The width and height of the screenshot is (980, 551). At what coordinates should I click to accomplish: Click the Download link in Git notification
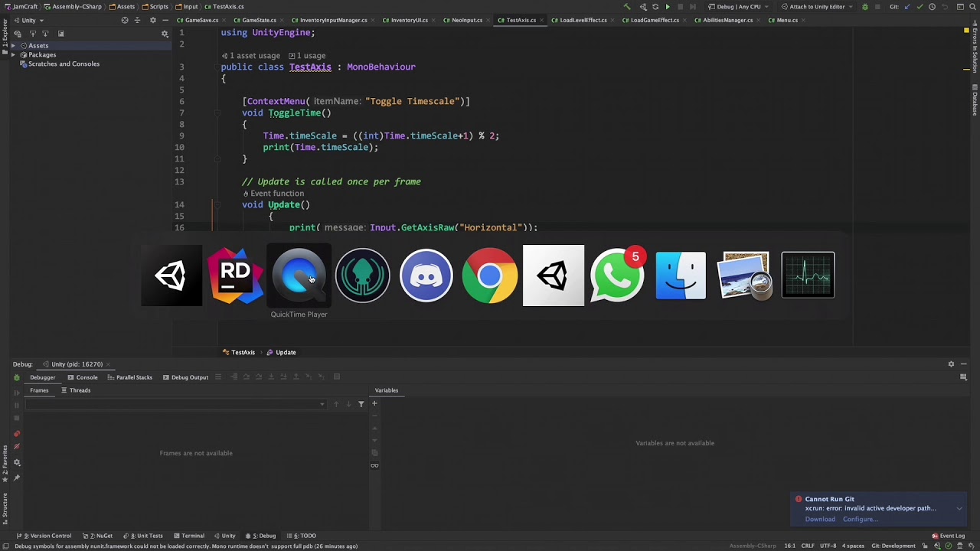pyautogui.click(x=820, y=519)
